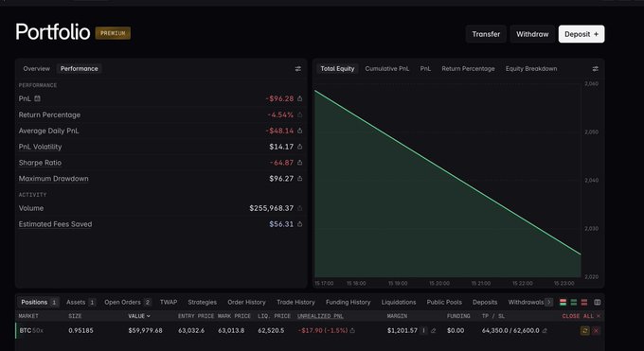This screenshot has width=644, height=351.
Task: Open the TWAP tab
Action: point(169,302)
